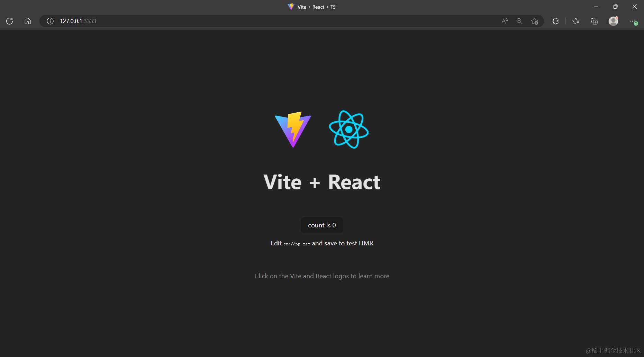Select the src/App.tsx code text
The height and width of the screenshot is (357, 644).
pos(297,244)
